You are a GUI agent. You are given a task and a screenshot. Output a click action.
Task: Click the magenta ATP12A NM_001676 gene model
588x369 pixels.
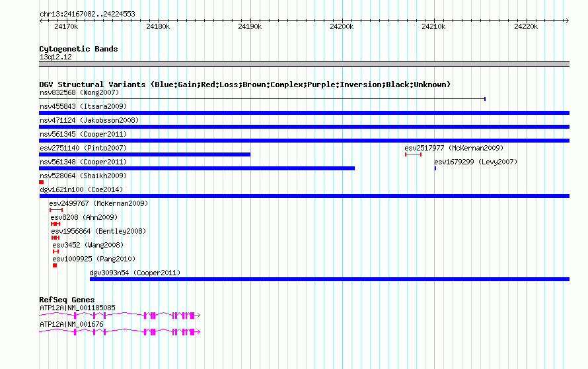[x=120, y=332]
